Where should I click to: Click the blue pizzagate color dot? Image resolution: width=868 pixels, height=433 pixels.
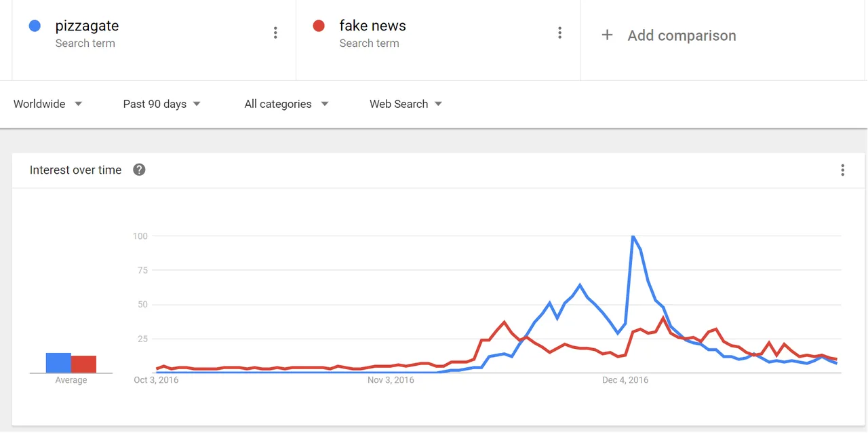[35, 26]
